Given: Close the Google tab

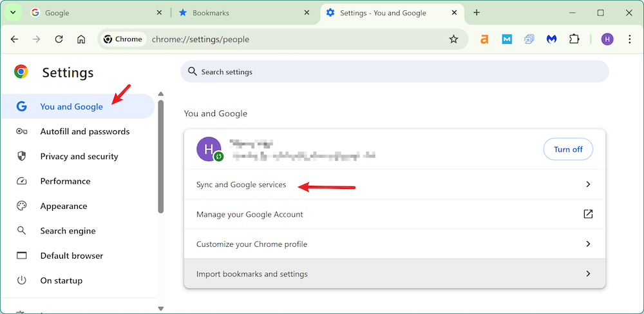Looking at the screenshot, I should [x=159, y=13].
